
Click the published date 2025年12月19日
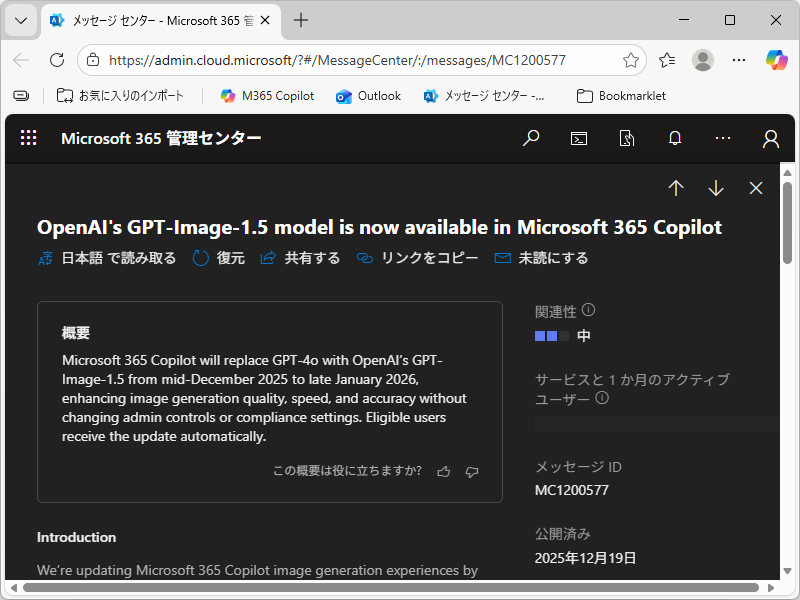585,558
